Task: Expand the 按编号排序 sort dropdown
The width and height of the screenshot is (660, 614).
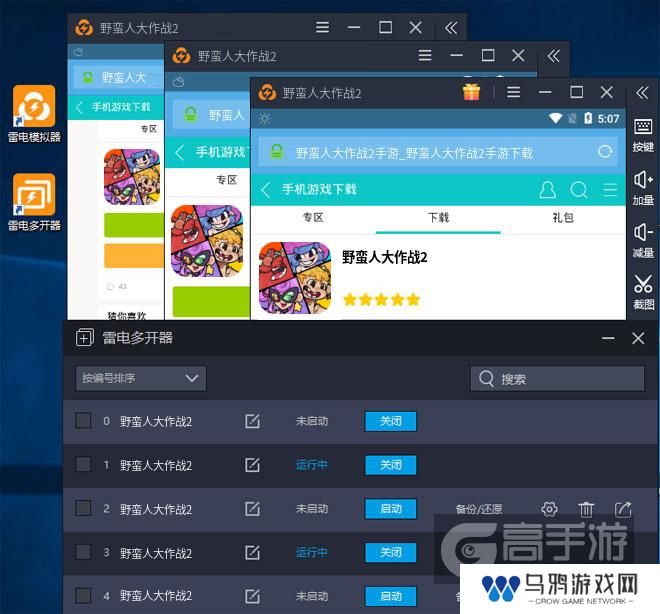Action: pyautogui.click(x=141, y=378)
